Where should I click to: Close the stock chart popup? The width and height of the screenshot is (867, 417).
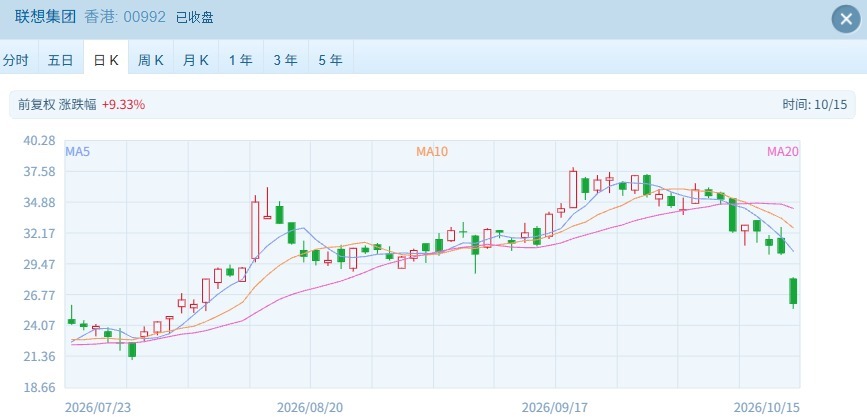point(846,19)
